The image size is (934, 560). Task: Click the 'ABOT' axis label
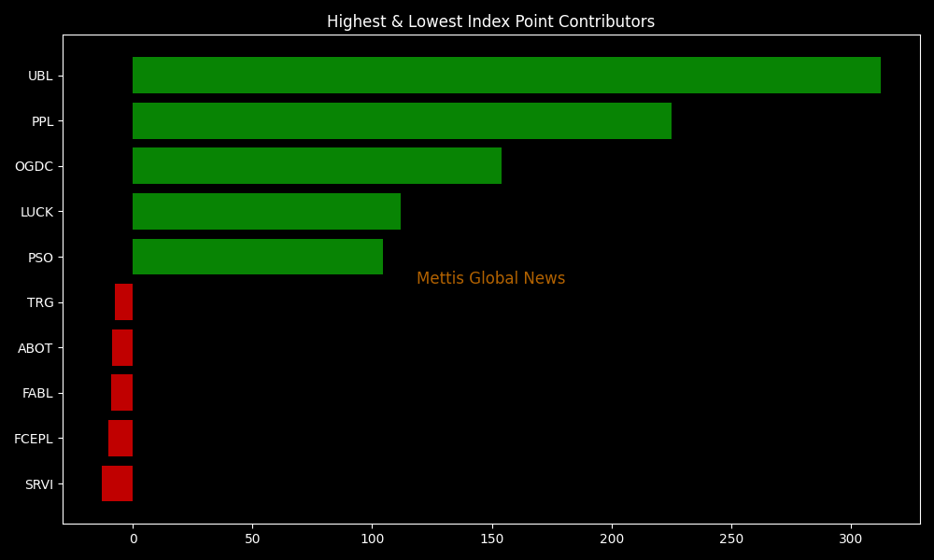(35, 349)
